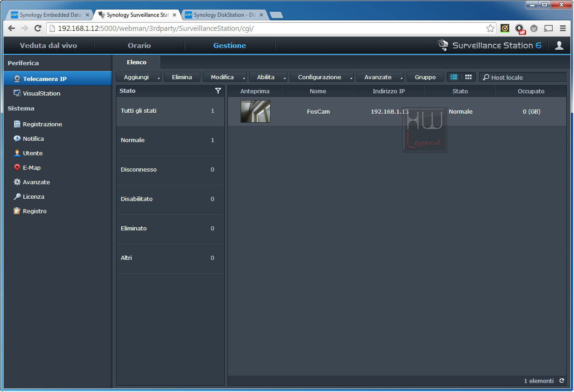
Task: Click the Gruppo button
Action: (425, 77)
